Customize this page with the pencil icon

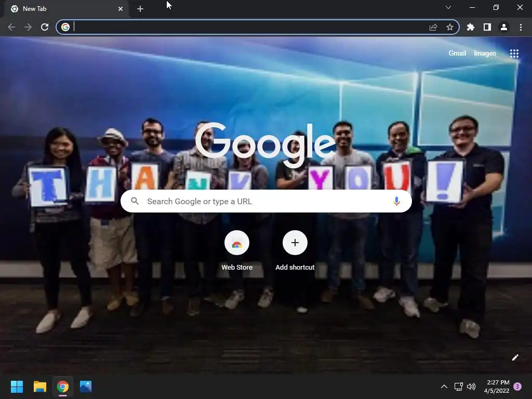(x=515, y=357)
